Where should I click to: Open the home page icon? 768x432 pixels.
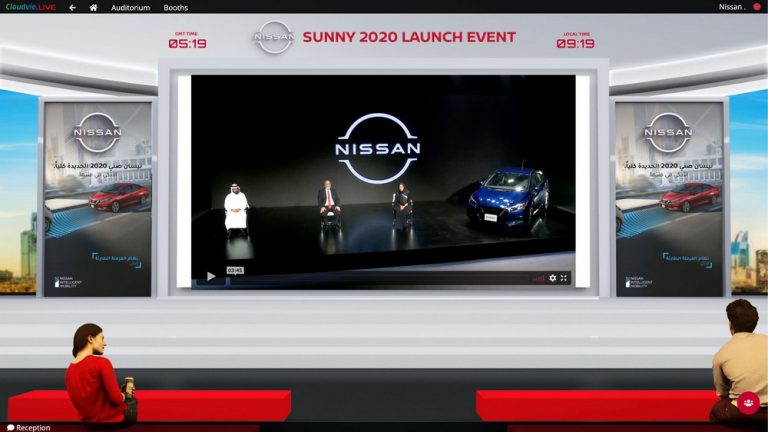tap(94, 7)
